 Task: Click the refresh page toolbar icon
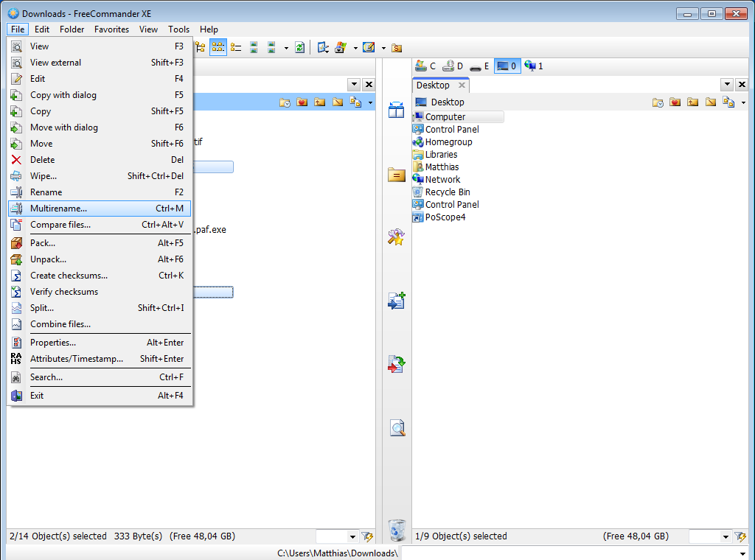(299, 48)
